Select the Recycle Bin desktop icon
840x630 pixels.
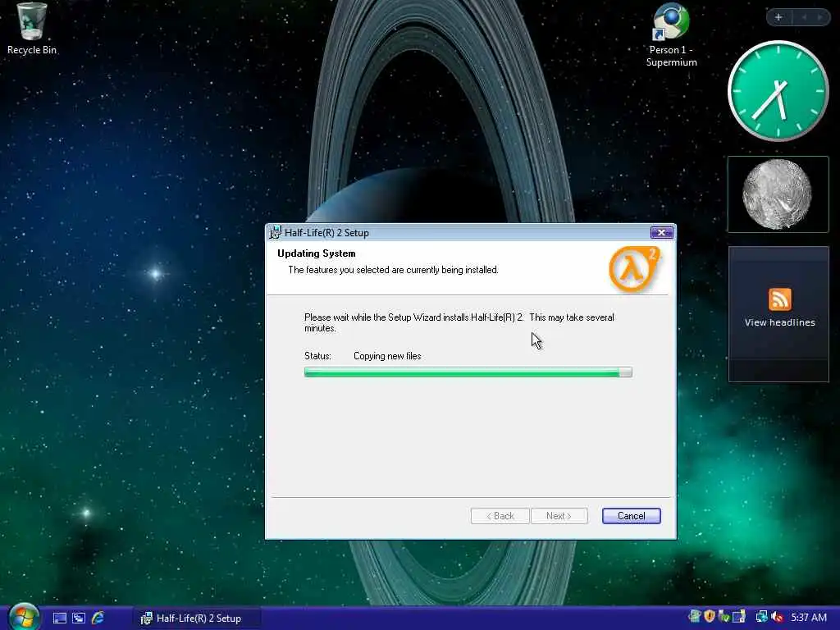point(32,29)
